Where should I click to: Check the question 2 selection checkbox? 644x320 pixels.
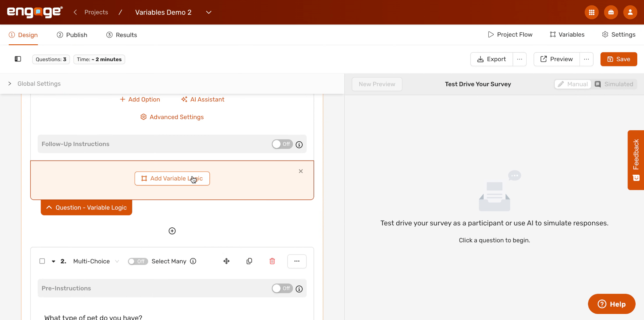(42, 261)
